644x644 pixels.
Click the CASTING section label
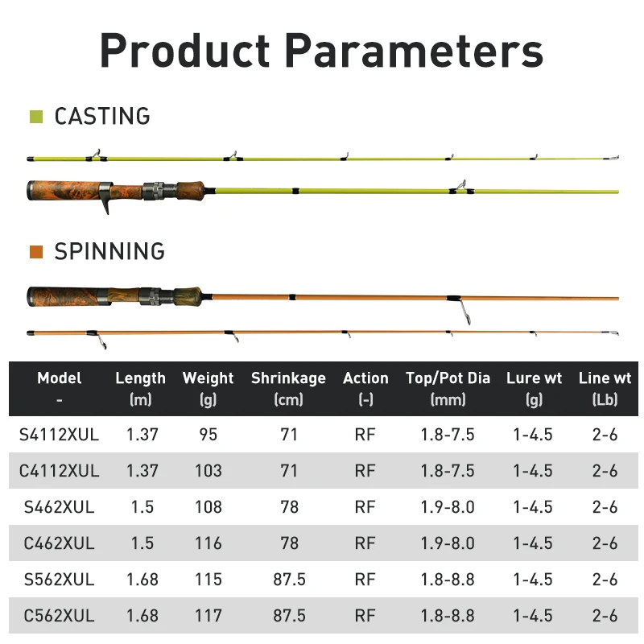click(102, 116)
